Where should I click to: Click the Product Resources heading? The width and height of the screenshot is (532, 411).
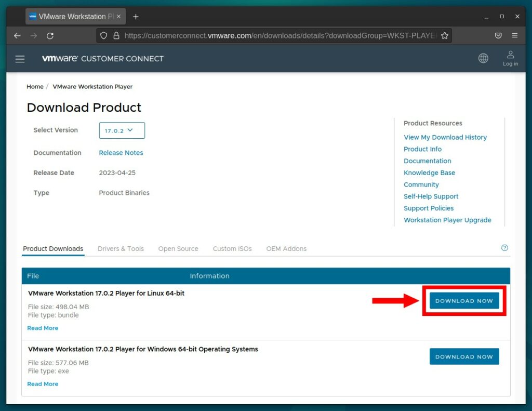click(433, 123)
